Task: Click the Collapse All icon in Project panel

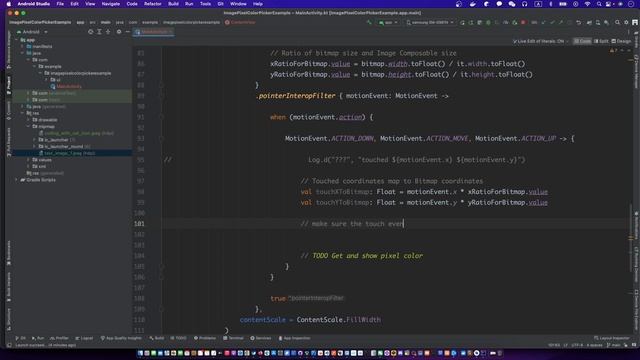Action: pyautogui.click(x=108, y=32)
